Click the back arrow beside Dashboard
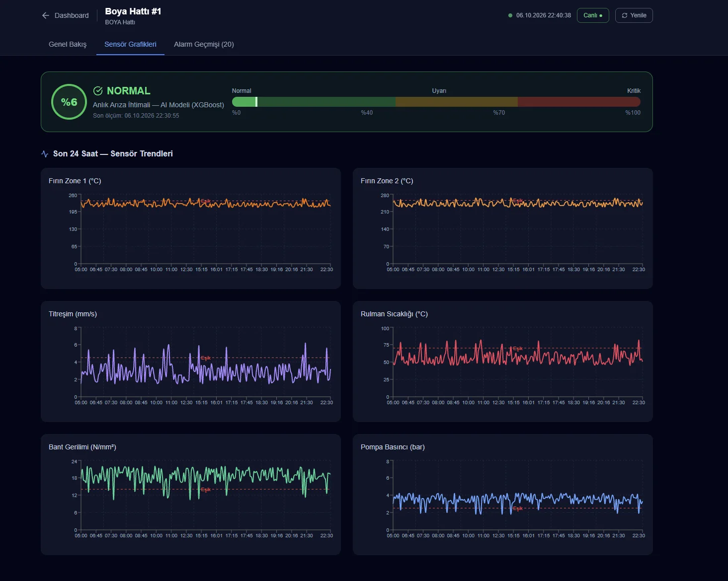Image resolution: width=728 pixels, height=581 pixels. coord(46,15)
